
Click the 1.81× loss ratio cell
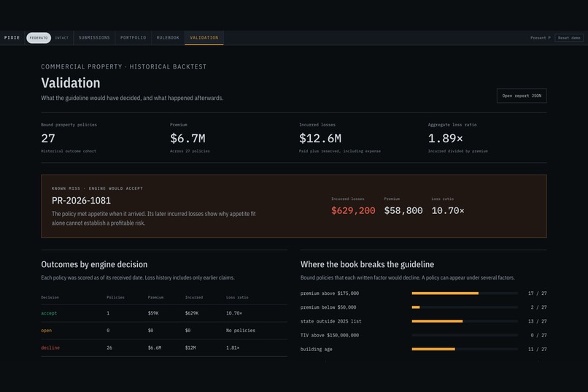coord(233,347)
